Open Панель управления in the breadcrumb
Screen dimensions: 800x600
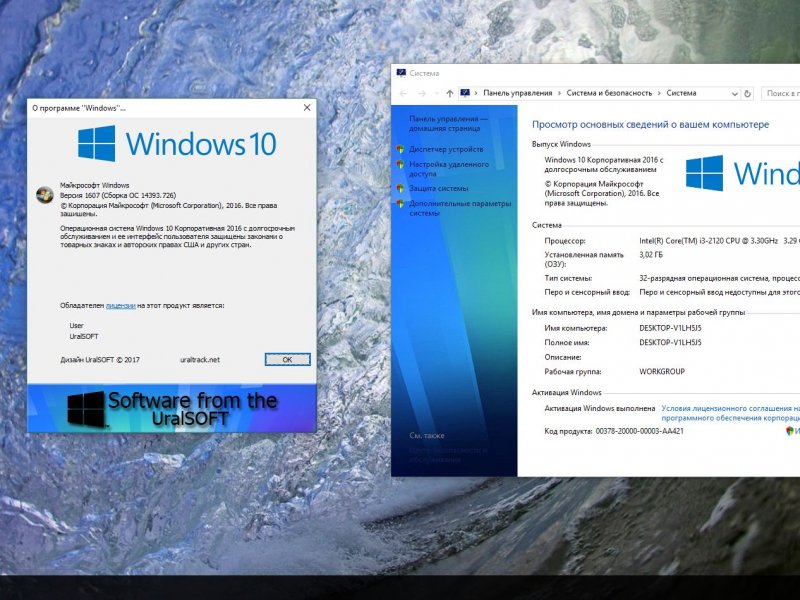[517, 93]
